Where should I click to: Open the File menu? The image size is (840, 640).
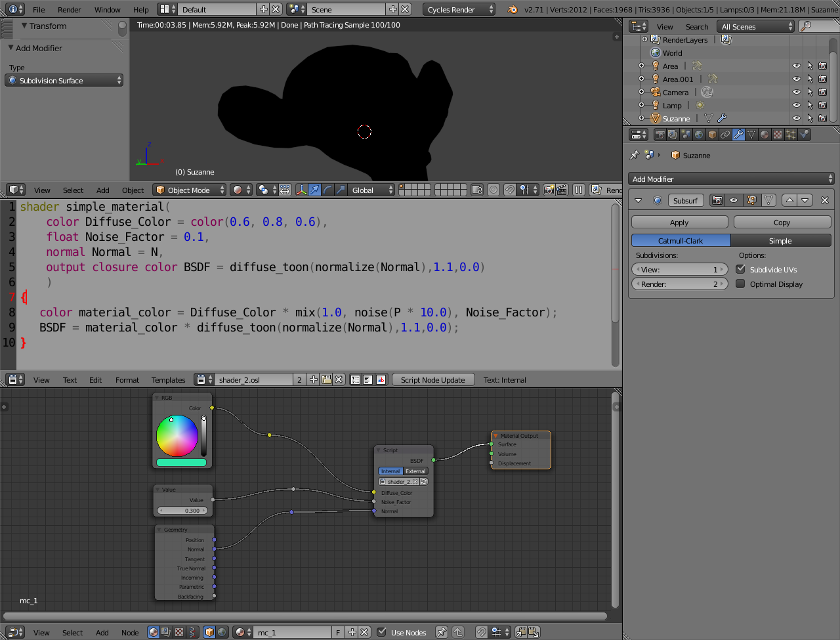[39, 10]
